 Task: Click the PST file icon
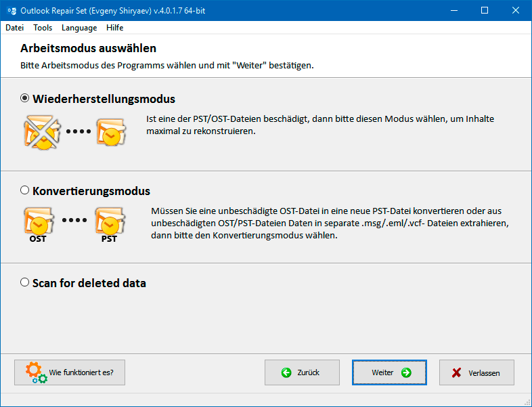click(110, 225)
